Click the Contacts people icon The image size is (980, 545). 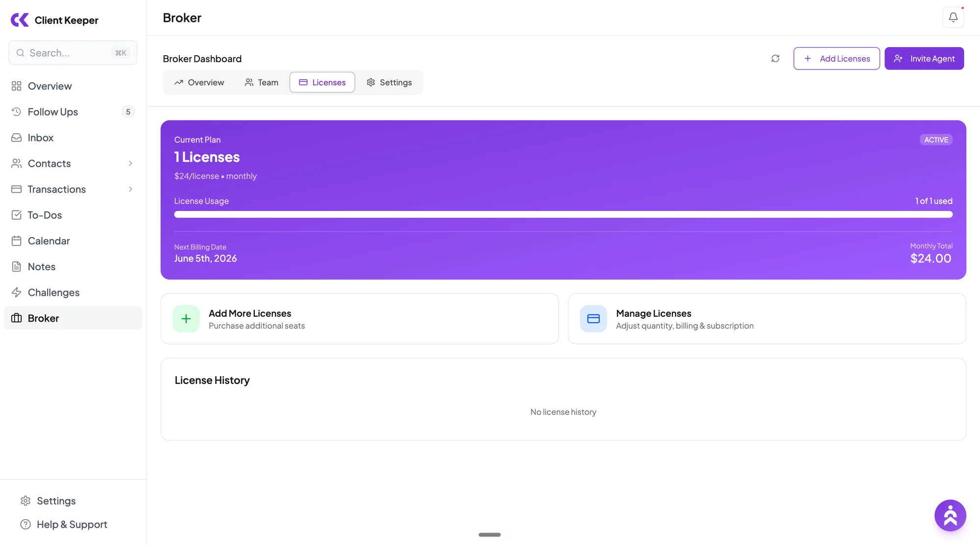point(17,164)
